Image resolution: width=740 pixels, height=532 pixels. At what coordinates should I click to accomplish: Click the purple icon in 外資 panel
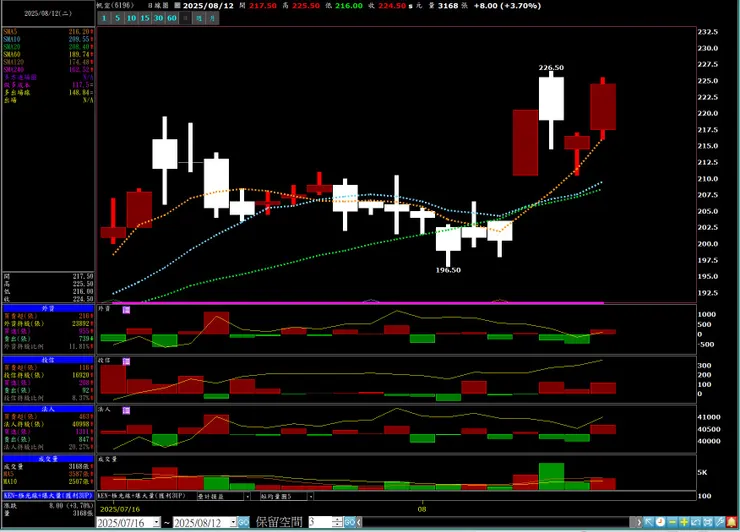coord(126,310)
